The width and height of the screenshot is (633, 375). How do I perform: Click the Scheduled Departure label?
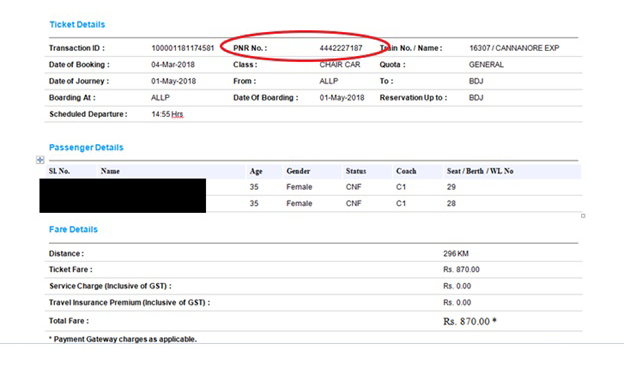(x=88, y=114)
